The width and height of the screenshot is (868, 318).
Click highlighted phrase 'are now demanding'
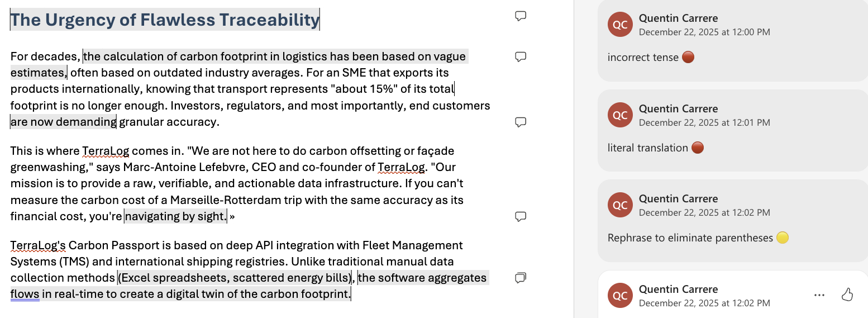pyautogui.click(x=64, y=122)
